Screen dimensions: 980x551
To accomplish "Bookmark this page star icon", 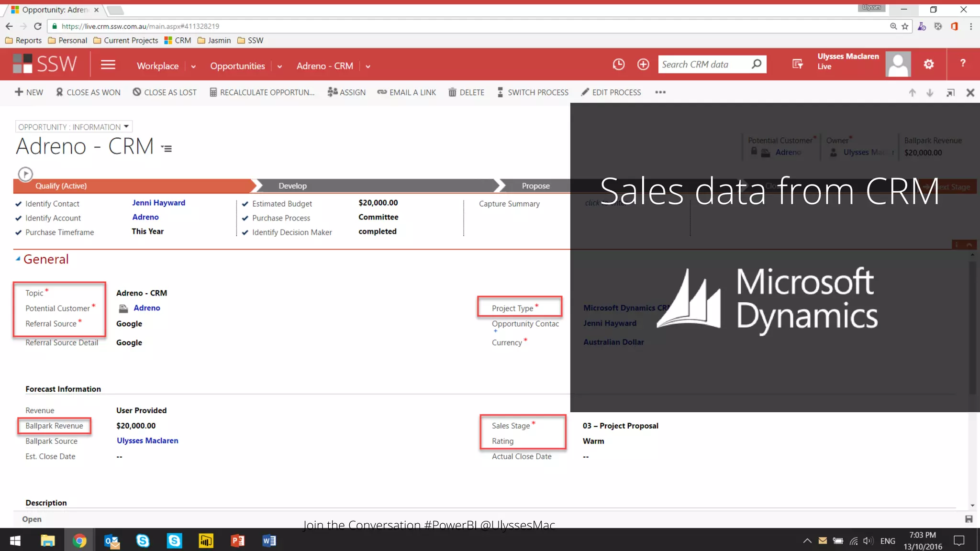I will pos(905,26).
